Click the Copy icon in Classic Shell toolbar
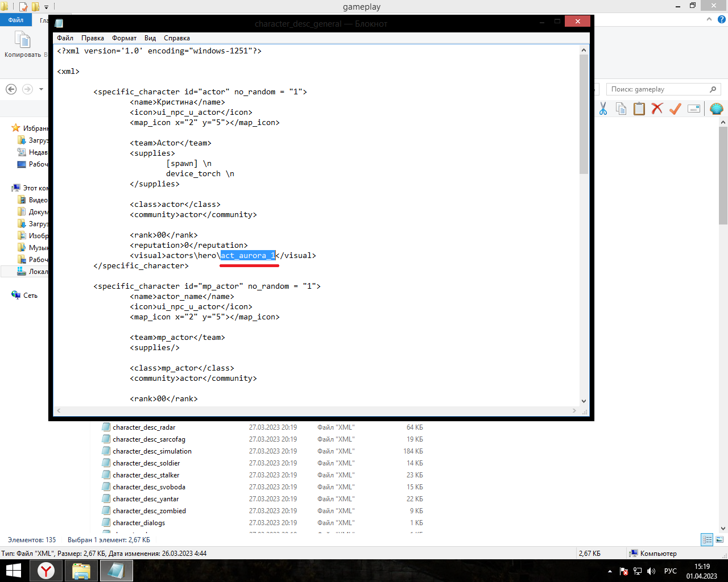Image resolution: width=728 pixels, height=582 pixels. pyautogui.click(x=621, y=109)
